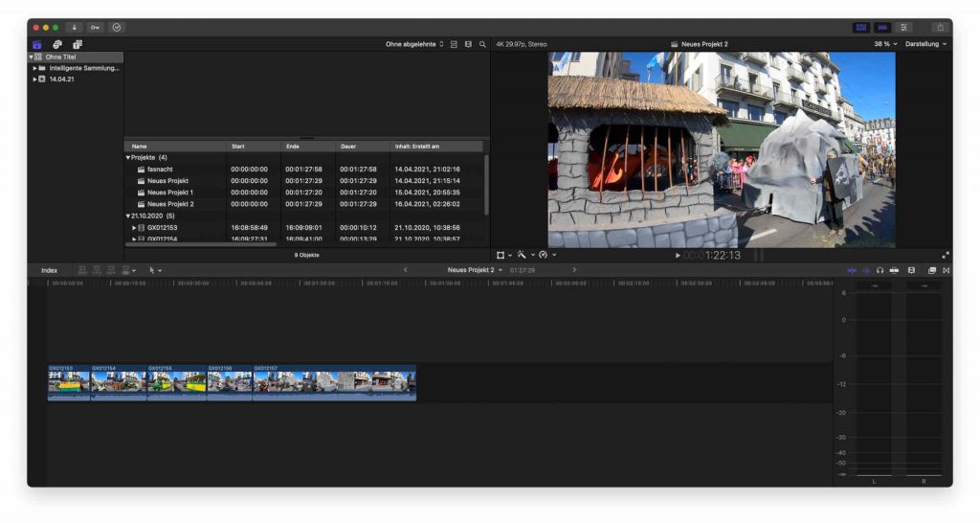Viewport: 980px width, 523px height.
Task: Select the GX012153 clip in timeline
Action: [69, 383]
